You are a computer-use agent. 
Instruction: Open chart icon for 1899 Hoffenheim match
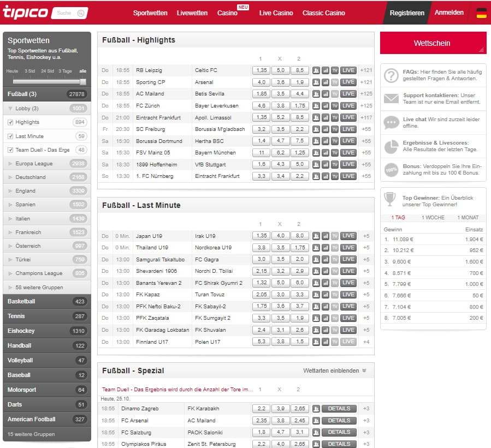(x=326, y=165)
